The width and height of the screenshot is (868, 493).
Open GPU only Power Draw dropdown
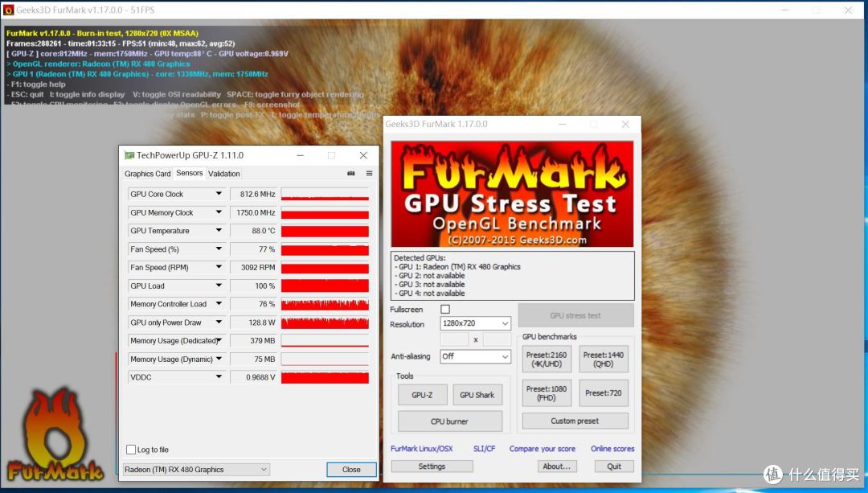[219, 322]
